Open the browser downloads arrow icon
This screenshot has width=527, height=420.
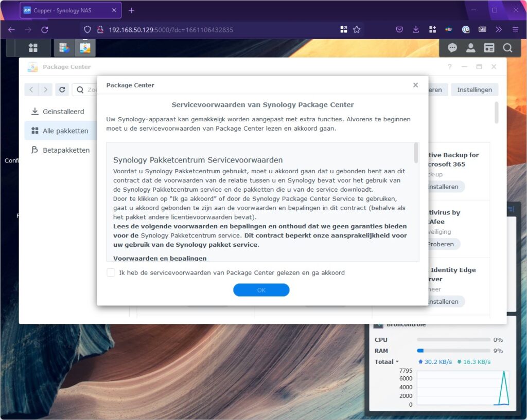pos(416,30)
